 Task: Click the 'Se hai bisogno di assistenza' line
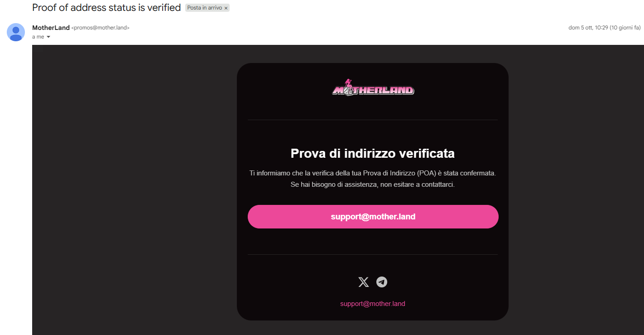[x=373, y=185]
